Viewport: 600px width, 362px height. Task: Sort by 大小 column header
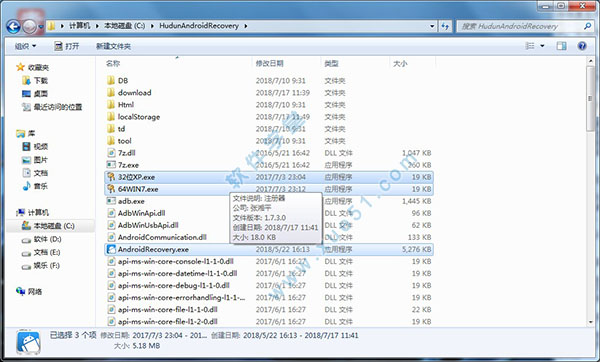pyautogui.click(x=400, y=63)
